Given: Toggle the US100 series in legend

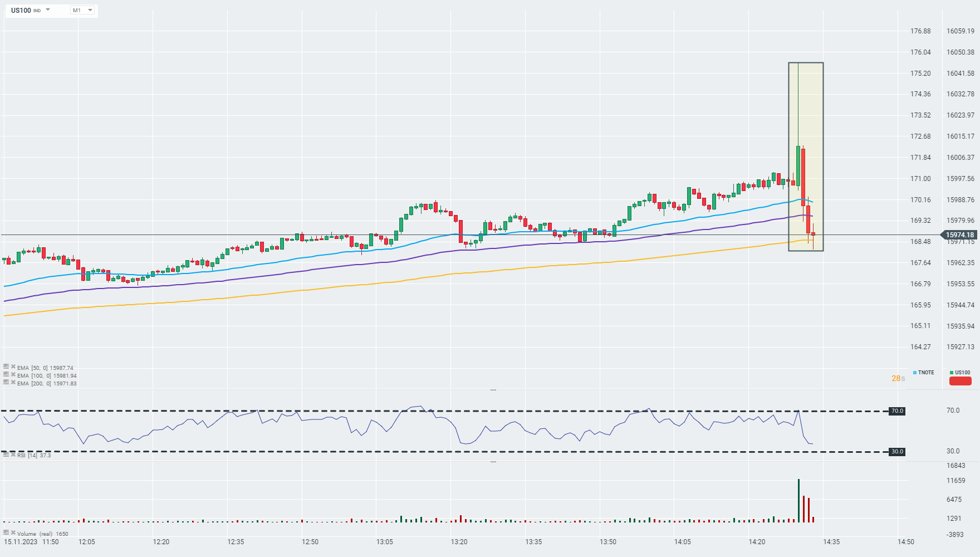Looking at the screenshot, I should (960, 373).
